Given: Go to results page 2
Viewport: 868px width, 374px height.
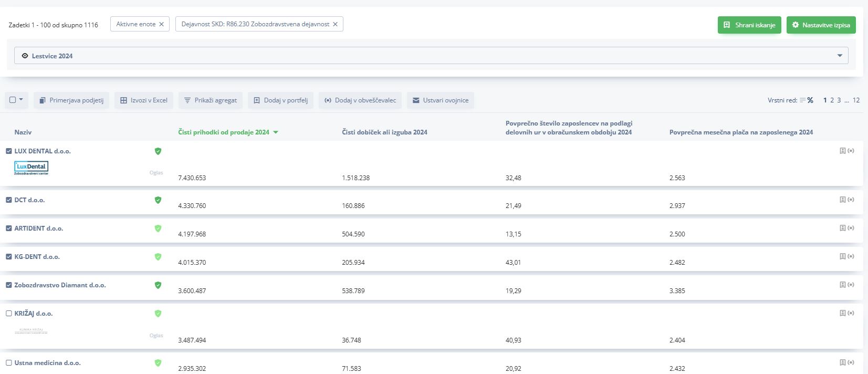Looking at the screenshot, I should point(832,100).
